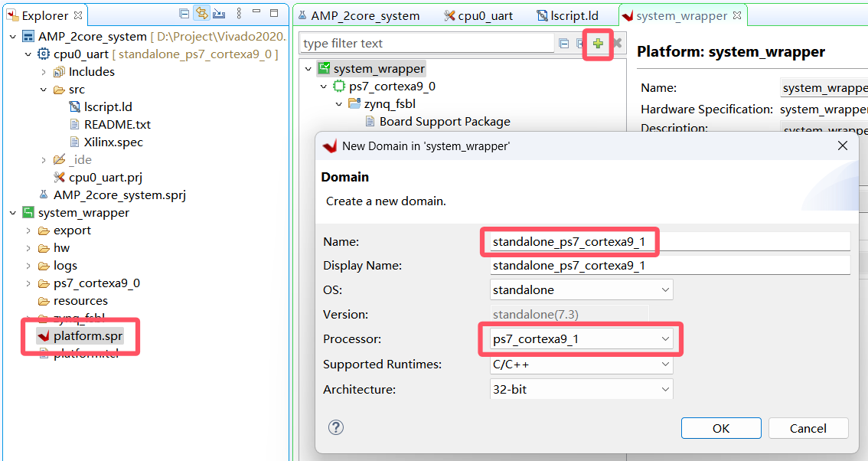Click Collapse All icon in Explorer toolbar

point(184,13)
